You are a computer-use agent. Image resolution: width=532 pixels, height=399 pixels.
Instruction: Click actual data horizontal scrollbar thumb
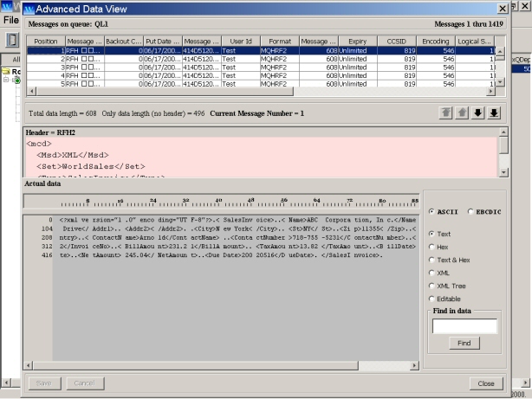coord(196,365)
